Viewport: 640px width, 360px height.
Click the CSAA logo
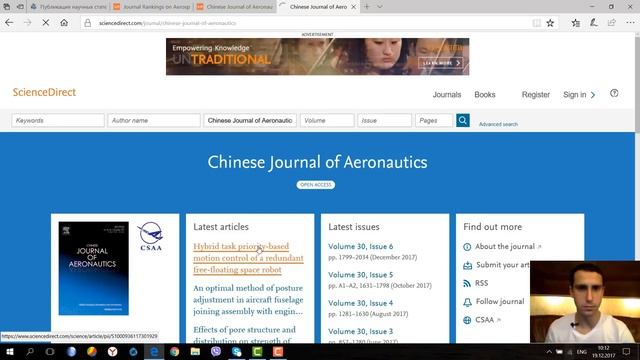pyautogui.click(x=151, y=236)
